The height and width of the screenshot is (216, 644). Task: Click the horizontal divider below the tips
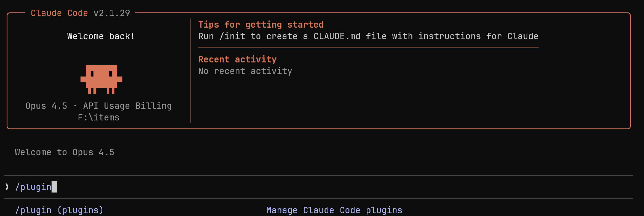click(368, 48)
